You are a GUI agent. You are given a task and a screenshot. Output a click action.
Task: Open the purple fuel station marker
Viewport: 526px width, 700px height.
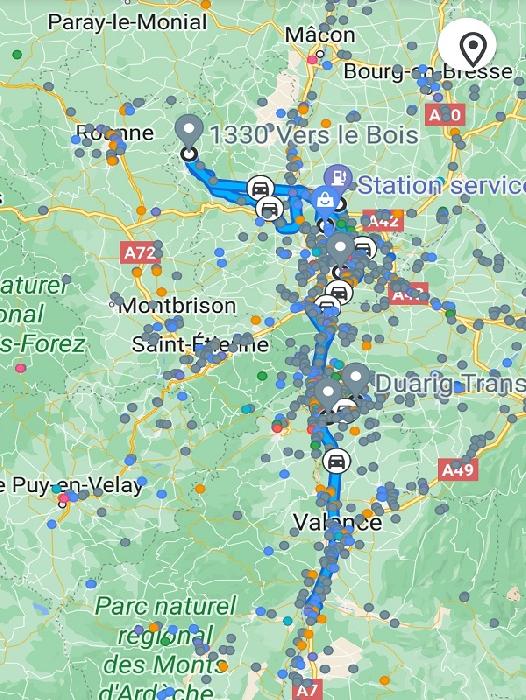pyautogui.click(x=338, y=176)
